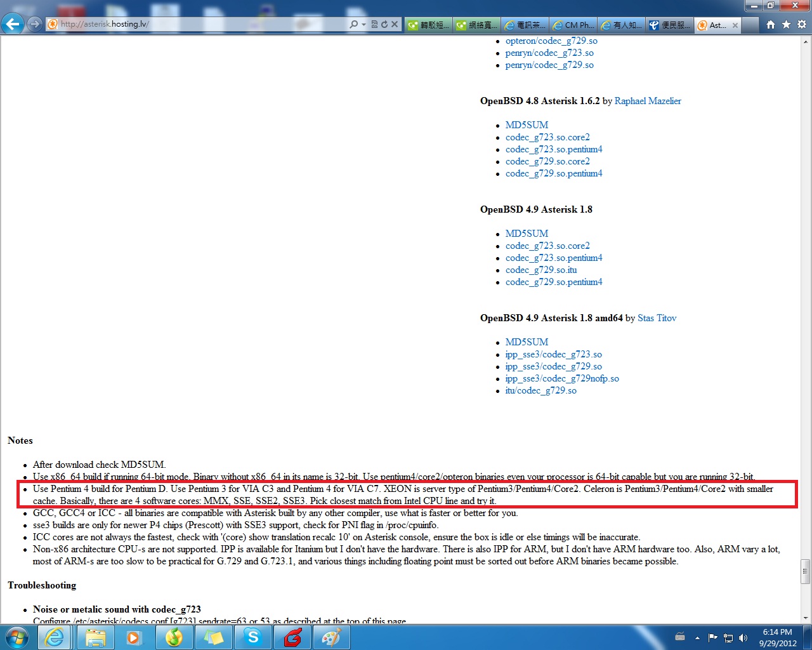Open the browser Home icon
The width and height of the screenshot is (812, 650).
tap(770, 24)
